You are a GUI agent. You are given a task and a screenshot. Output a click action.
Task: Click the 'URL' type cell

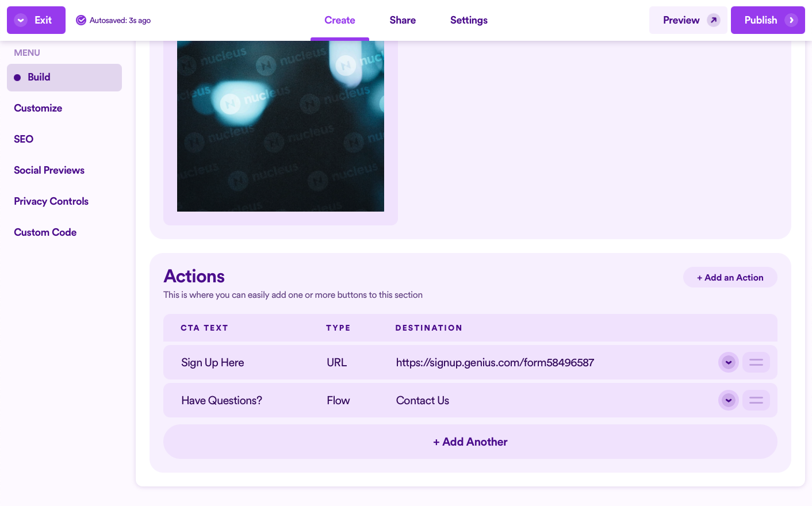click(x=337, y=363)
